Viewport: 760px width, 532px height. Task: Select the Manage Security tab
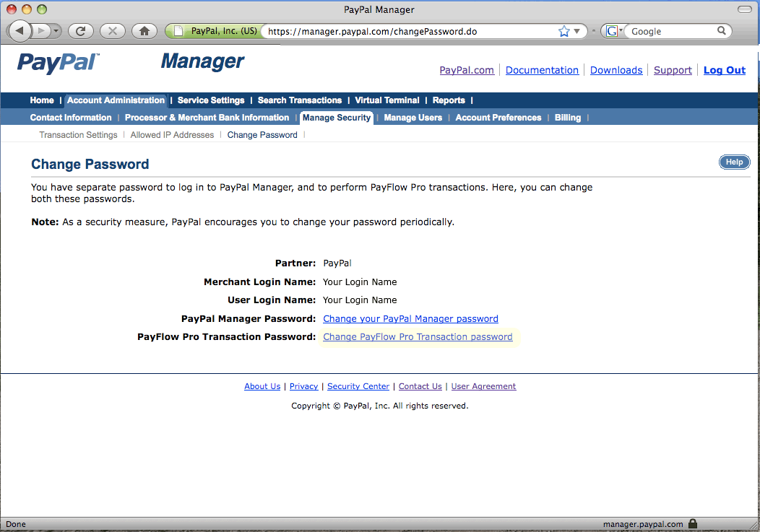coord(337,118)
